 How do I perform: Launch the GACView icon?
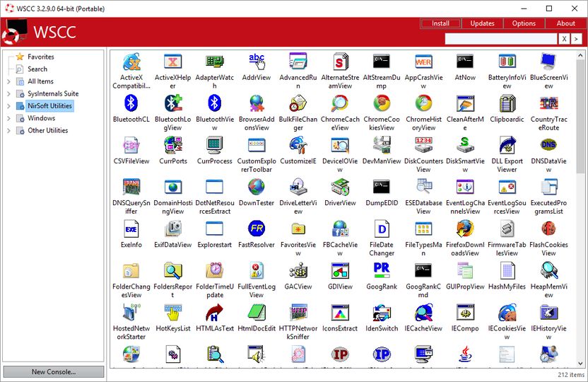click(x=298, y=270)
